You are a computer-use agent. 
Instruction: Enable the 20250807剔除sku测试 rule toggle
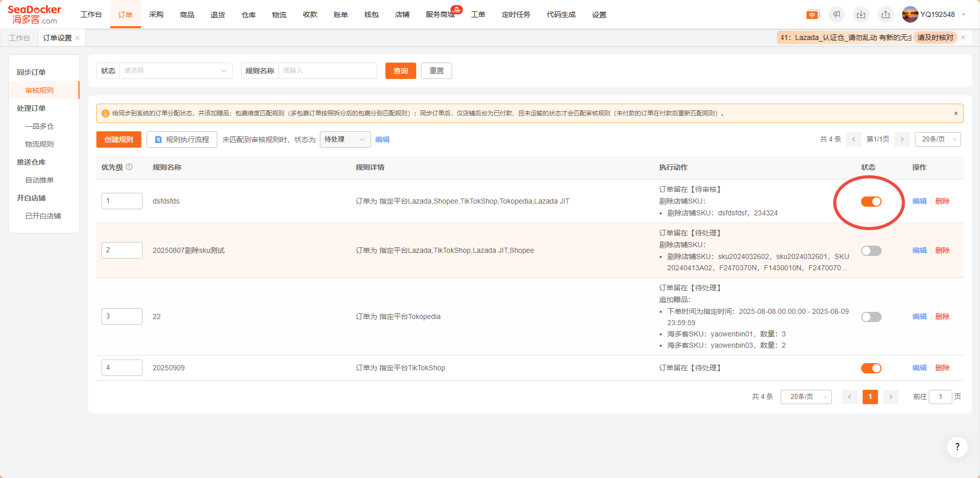[871, 251]
